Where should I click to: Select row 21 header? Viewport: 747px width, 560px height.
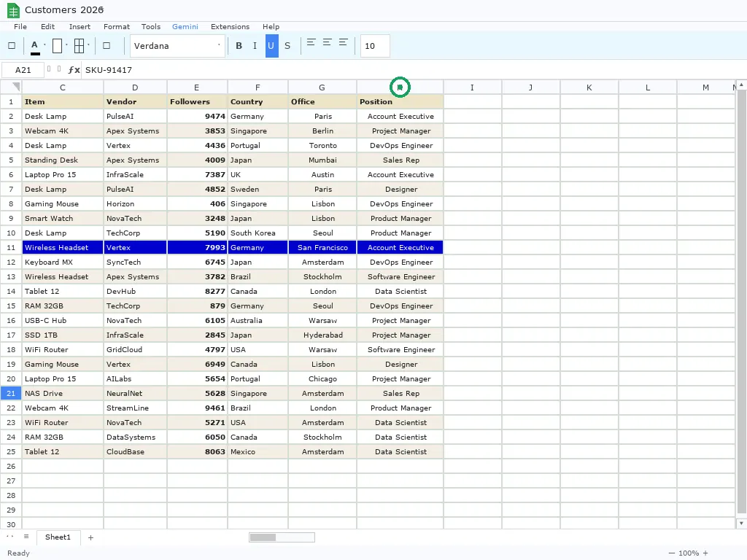coord(11,393)
